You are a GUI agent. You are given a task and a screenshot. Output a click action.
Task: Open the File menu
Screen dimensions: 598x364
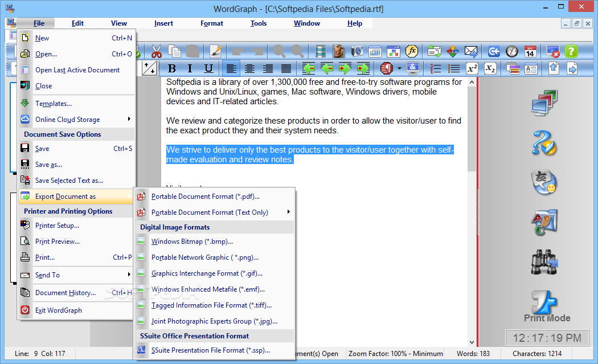(x=39, y=23)
